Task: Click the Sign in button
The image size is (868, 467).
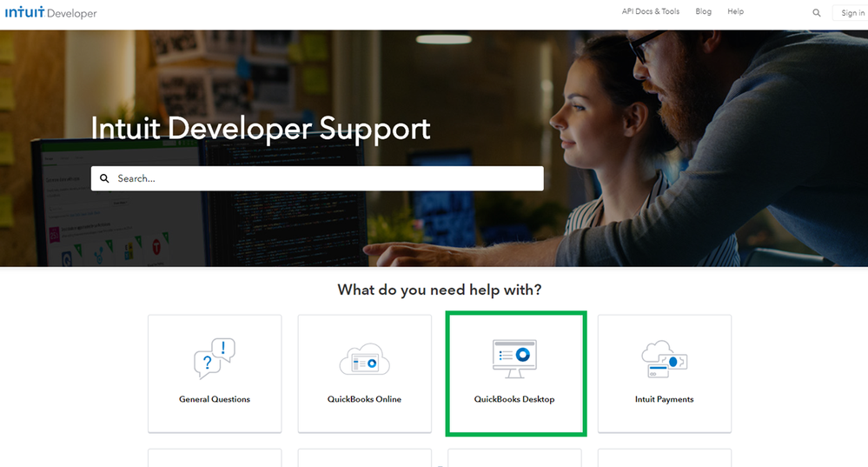Action: (851, 13)
